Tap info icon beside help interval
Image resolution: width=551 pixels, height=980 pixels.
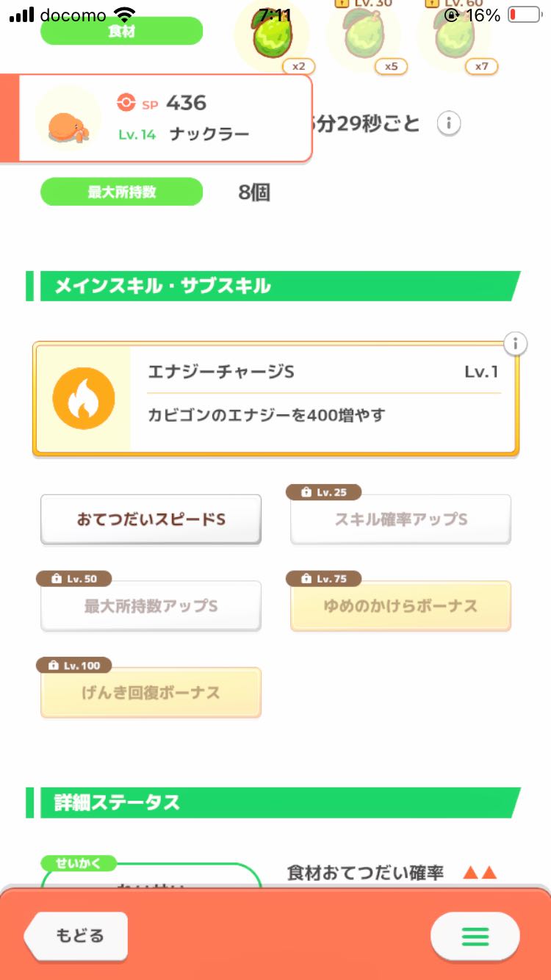pyautogui.click(x=449, y=123)
